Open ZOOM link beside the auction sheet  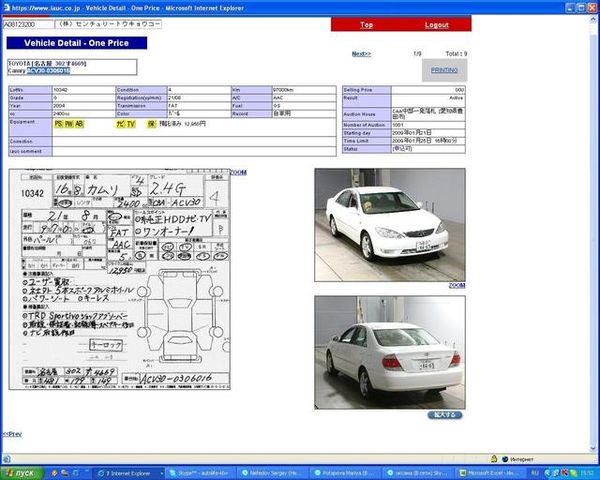click(x=239, y=173)
